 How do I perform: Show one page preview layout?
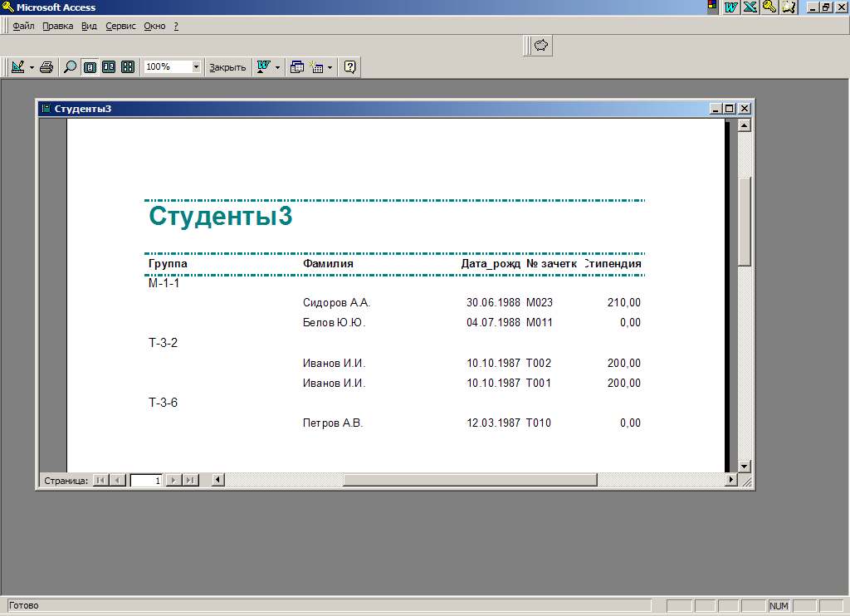[x=90, y=67]
